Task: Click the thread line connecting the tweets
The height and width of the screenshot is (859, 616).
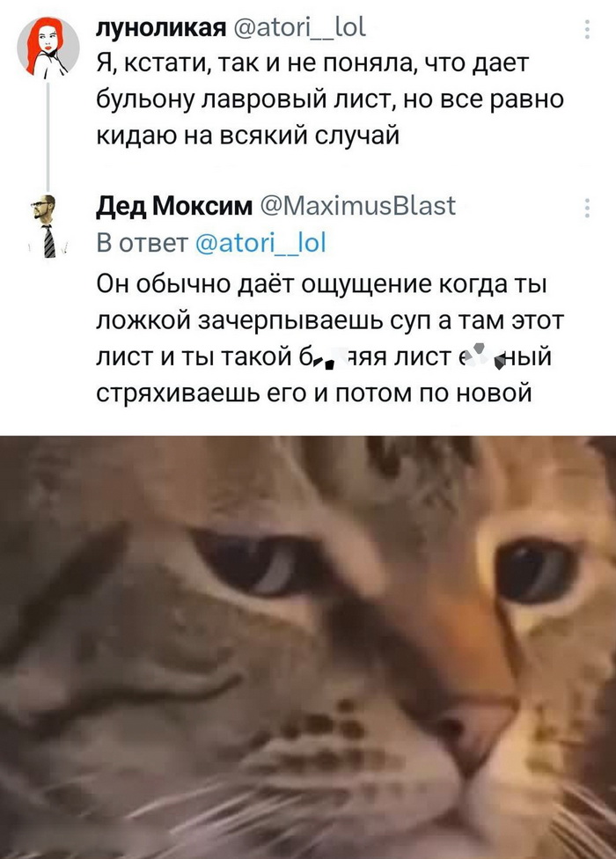Action: click(48, 136)
